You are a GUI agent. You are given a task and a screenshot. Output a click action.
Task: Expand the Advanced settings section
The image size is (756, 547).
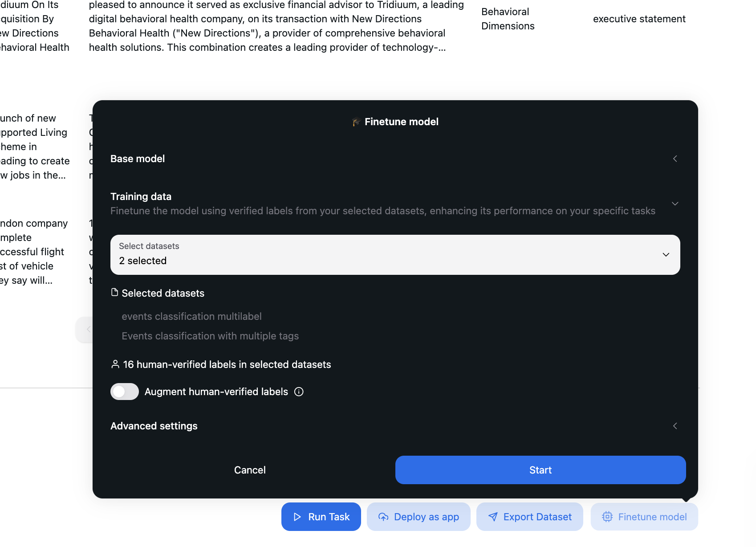coord(675,426)
